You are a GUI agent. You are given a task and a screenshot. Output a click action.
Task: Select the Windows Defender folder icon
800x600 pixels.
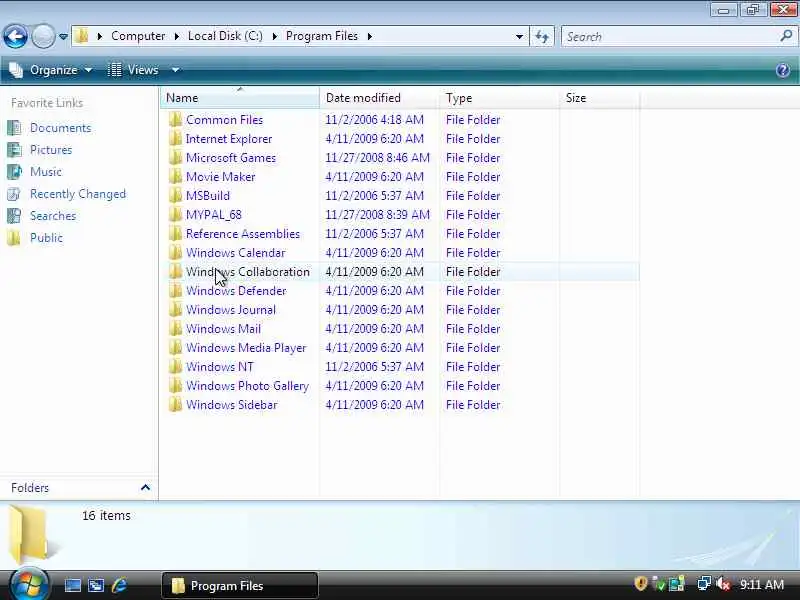pyautogui.click(x=176, y=291)
